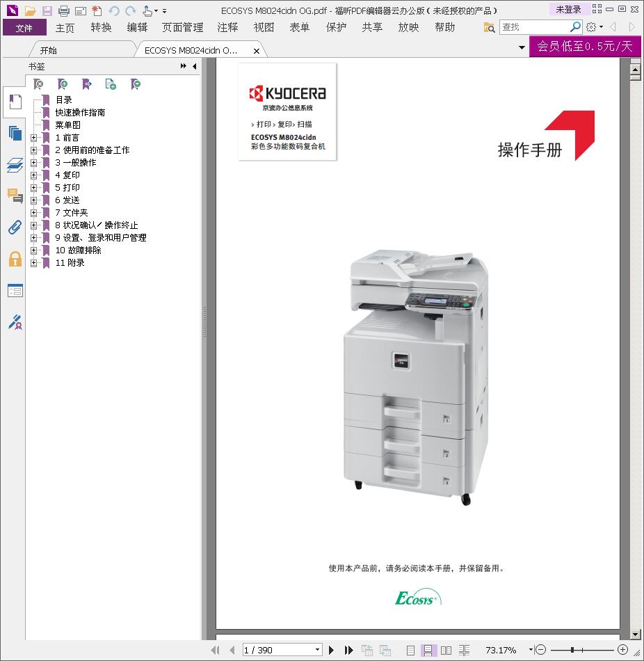Screen dimensions: 644x661
Task: Open the search settings gear
Action: [x=591, y=27]
